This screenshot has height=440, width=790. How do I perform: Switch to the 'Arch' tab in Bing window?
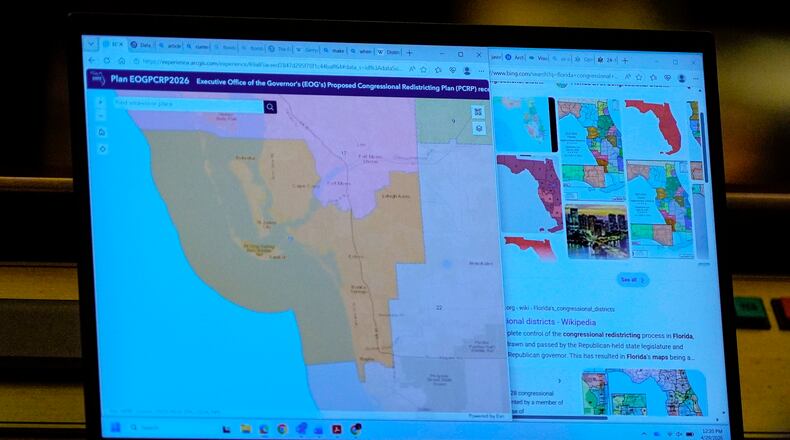pos(515,57)
